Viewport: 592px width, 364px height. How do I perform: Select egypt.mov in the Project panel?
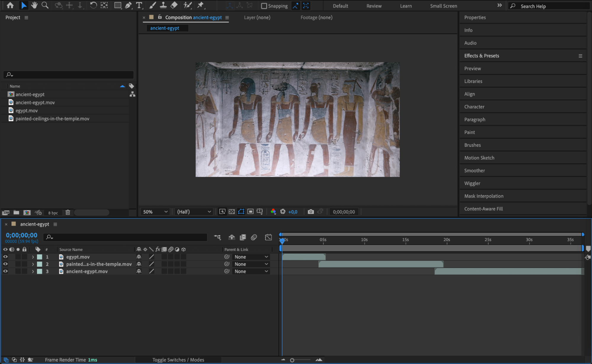point(27,110)
